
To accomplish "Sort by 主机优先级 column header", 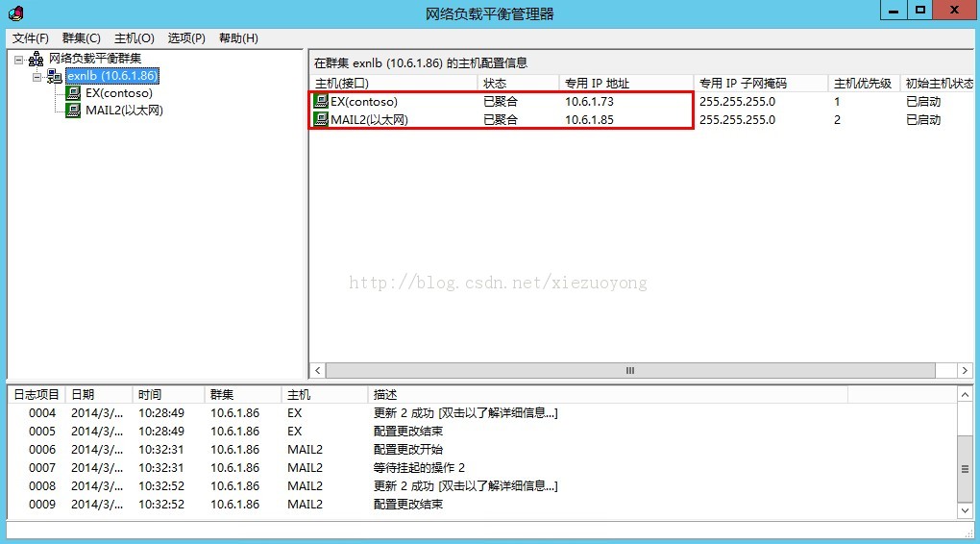I will point(864,84).
